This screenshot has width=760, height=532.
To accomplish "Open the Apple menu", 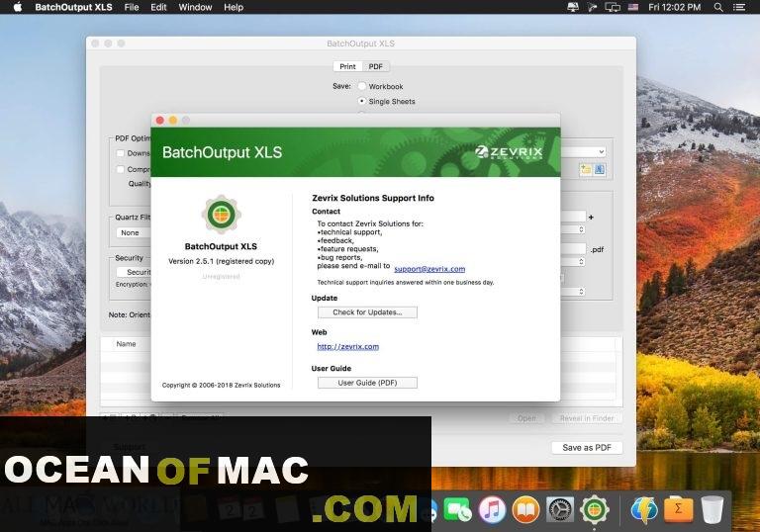I will pos(18,7).
